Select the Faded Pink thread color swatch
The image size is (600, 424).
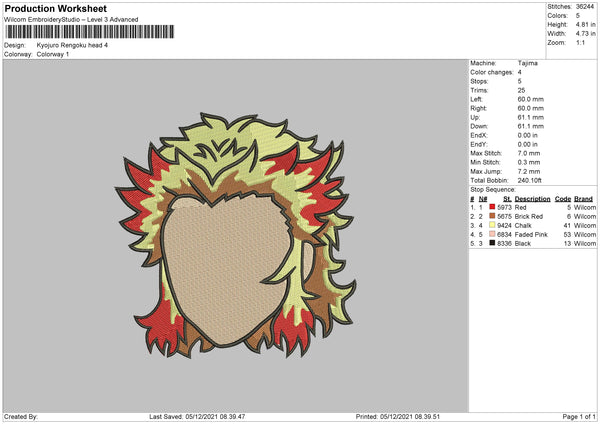492,234
